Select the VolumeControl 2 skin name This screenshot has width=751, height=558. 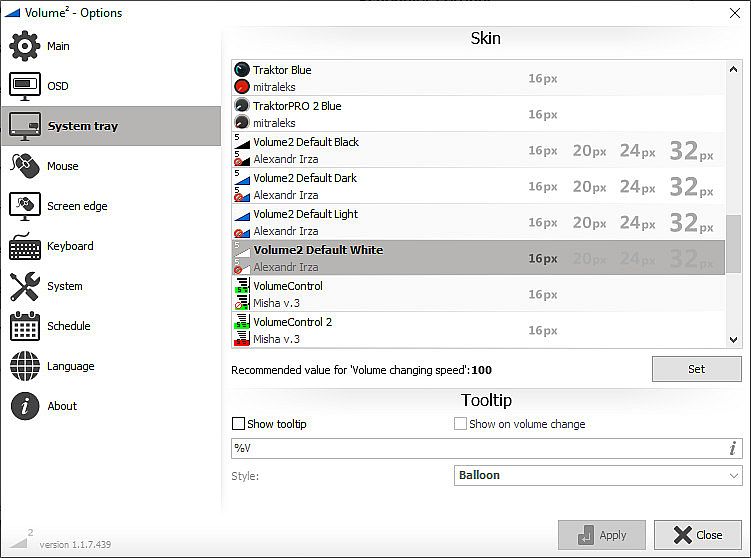pos(292,322)
